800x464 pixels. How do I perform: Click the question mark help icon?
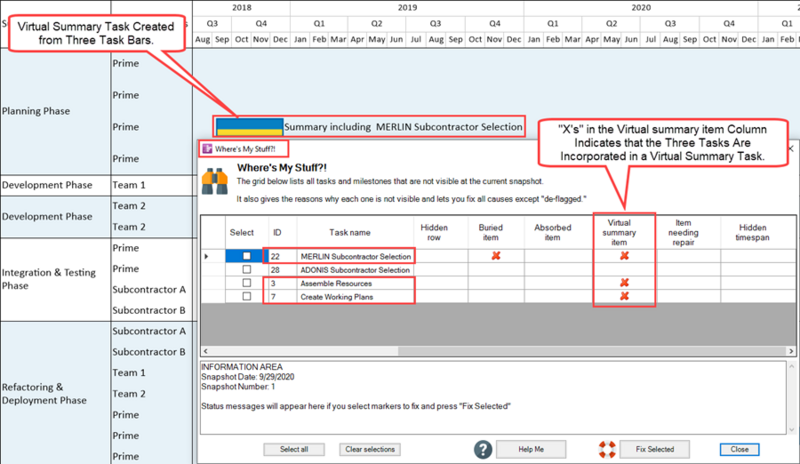click(x=483, y=449)
